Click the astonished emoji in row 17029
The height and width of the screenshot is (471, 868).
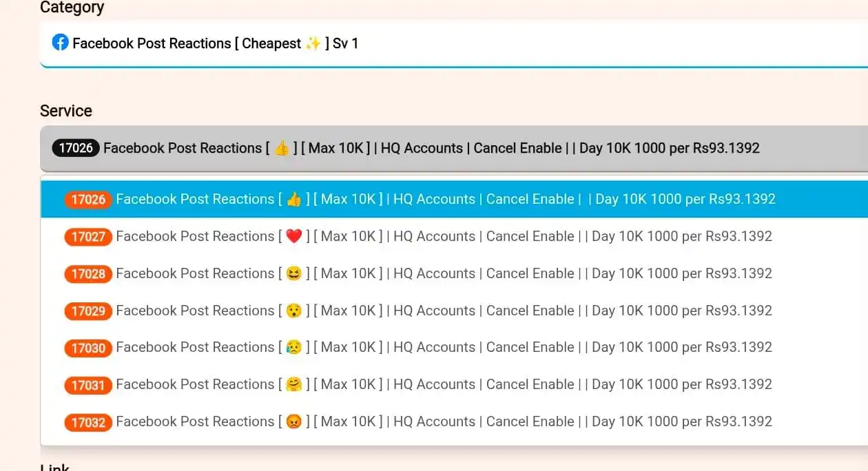click(294, 311)
